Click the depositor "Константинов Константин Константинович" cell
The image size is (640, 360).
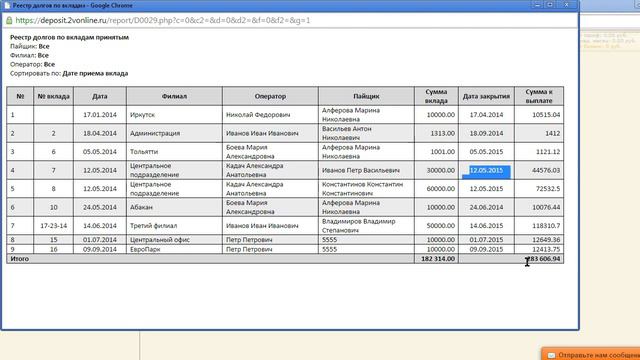coord(366,189)
